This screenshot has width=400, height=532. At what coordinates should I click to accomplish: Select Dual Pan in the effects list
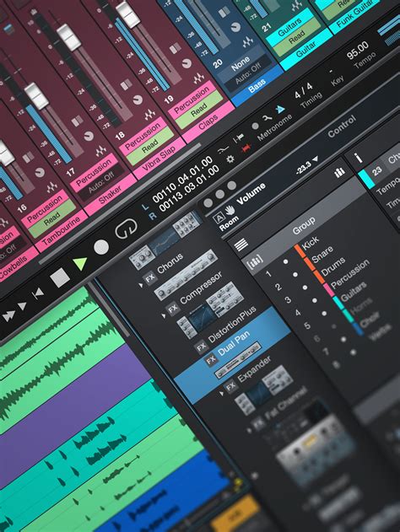234,342
